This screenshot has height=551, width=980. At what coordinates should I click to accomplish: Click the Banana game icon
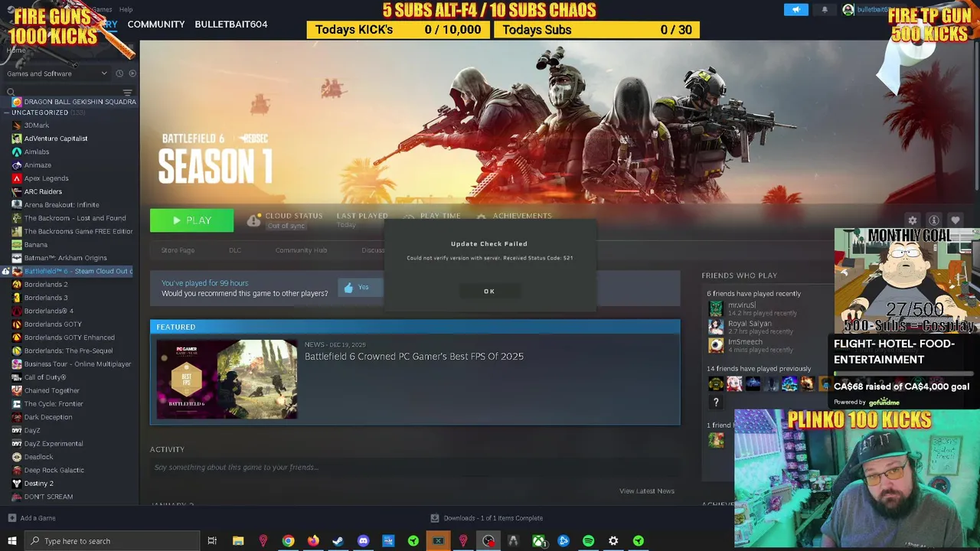coord(16,245)
